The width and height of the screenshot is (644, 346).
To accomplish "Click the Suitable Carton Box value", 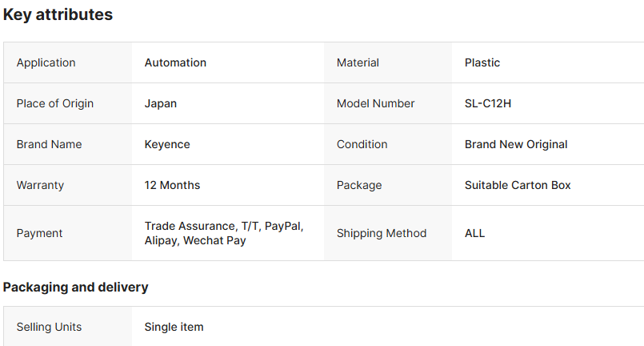I will [518, 185].
